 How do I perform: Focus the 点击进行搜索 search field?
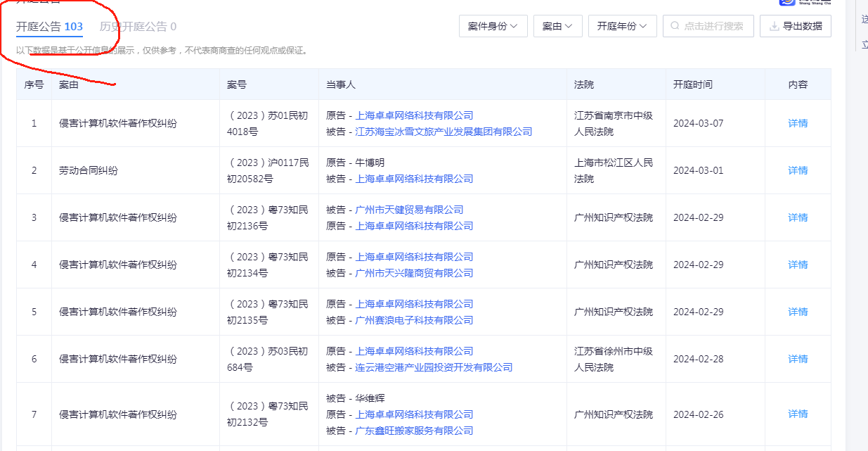[x=708, y=26]
